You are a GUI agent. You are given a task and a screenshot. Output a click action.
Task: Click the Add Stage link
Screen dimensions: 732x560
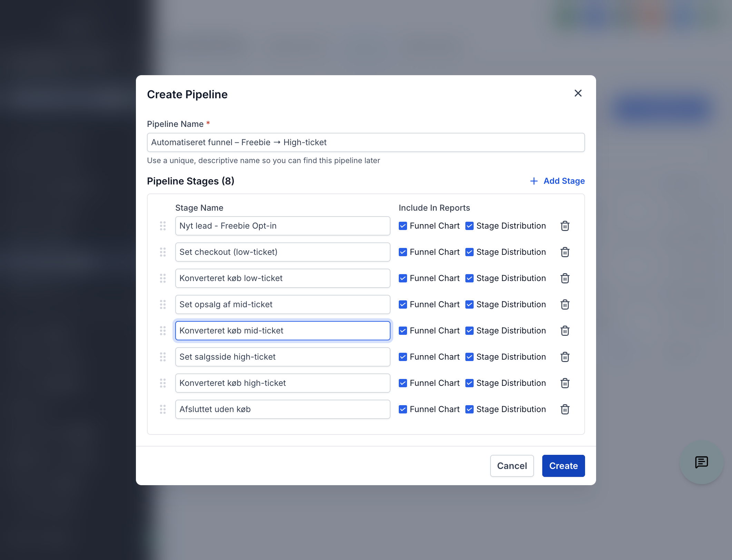[x=557, y=181]
